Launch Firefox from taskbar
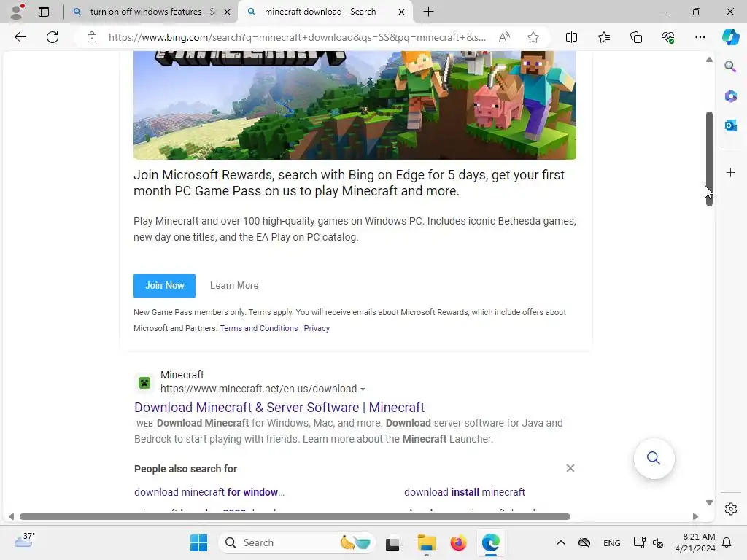747x560 pixels. pyautogui.click(x=458, y=542)
